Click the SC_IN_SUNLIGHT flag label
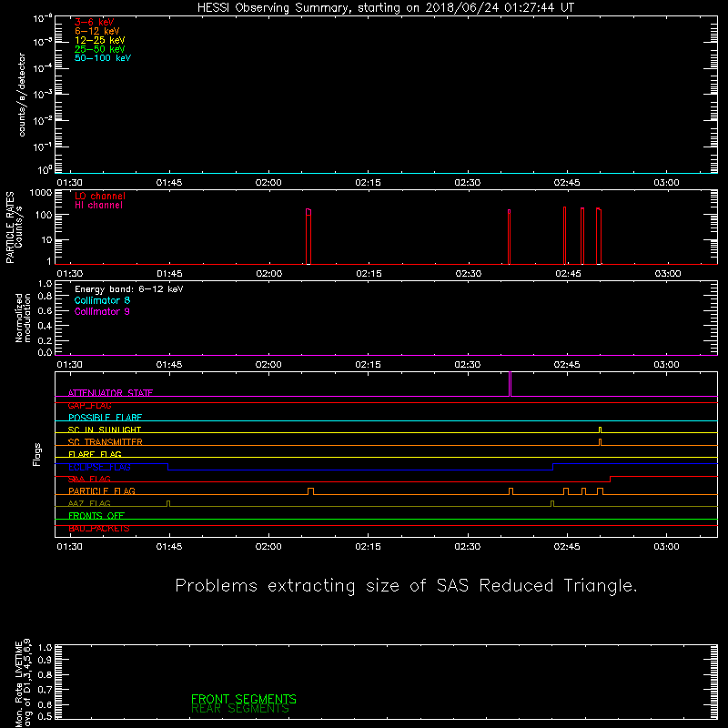The height and width of the screenshot is (728, 728). [x=105, y=430]
